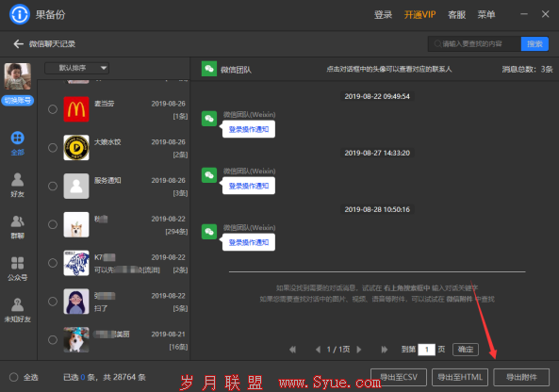This screenshot has width=559, height=392.
Task: Open the 大娘水饺 avatar icon
Action: [76, 148]
